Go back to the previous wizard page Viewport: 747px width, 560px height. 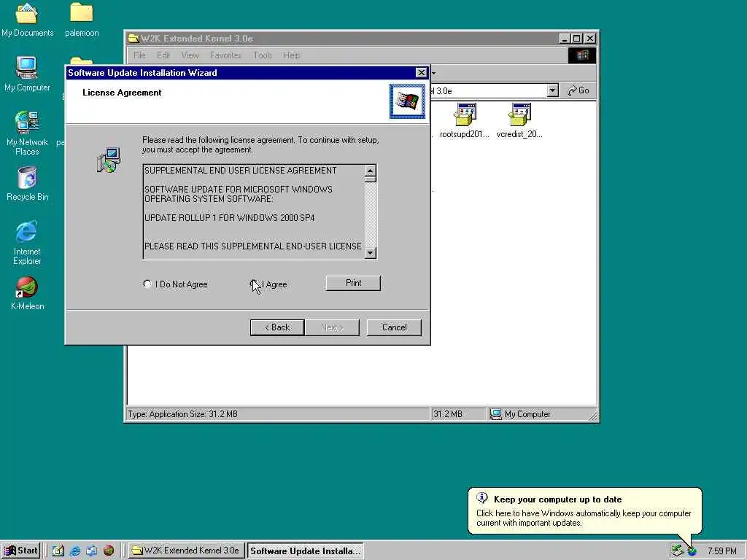click(x=276, y=327)
